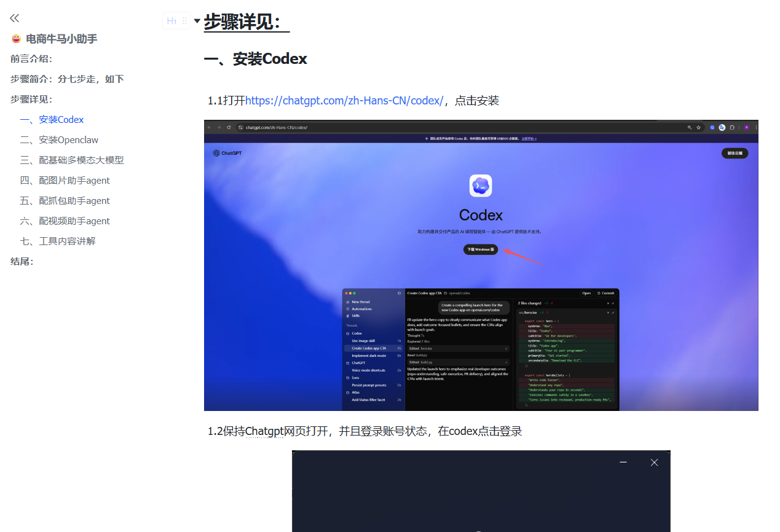The height and width of the screenshot is (532, 780).
Task: Go to outline entry 步骤简介：分七步走，如下
Action: click(68, 79)
